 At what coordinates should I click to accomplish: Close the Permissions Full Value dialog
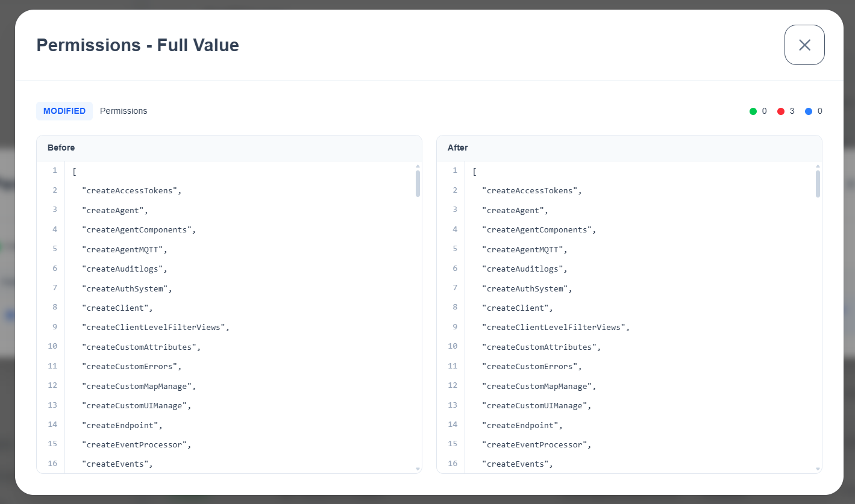[x=804, y=45]
